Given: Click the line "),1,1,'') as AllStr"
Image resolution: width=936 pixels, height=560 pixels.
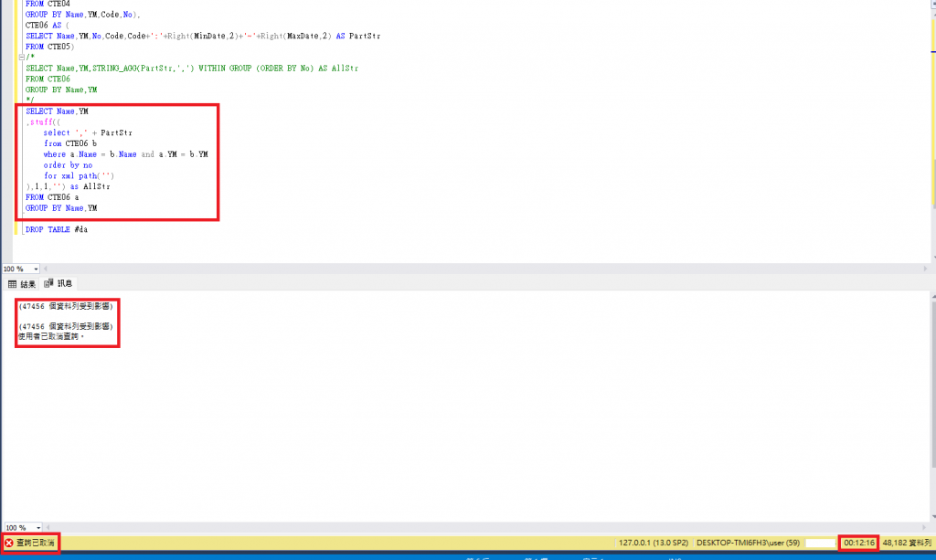Looking at the screenshot, I should point(68,186).
